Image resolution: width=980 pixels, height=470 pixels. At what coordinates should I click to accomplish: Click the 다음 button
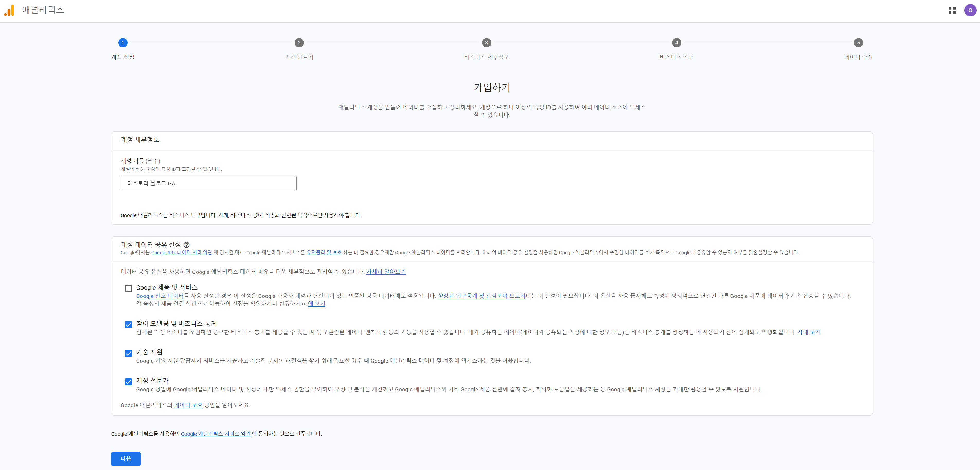(x=126, y=459)
